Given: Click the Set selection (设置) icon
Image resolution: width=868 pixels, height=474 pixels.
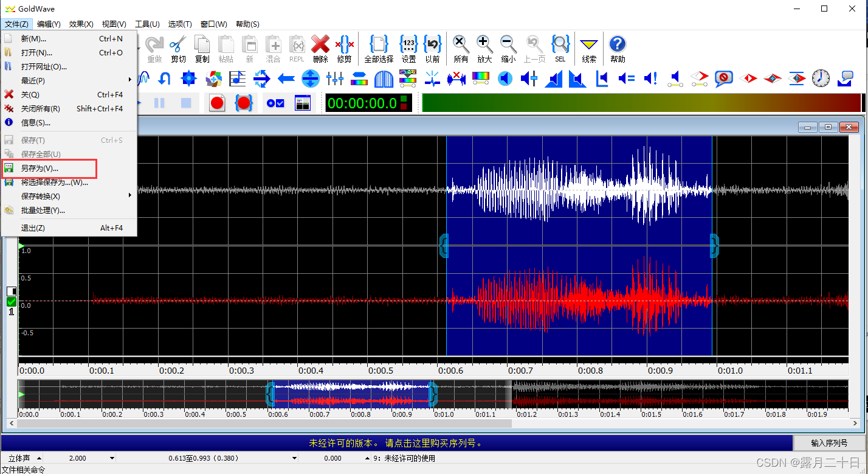Looking at the screenshot, I should [408, 49].
